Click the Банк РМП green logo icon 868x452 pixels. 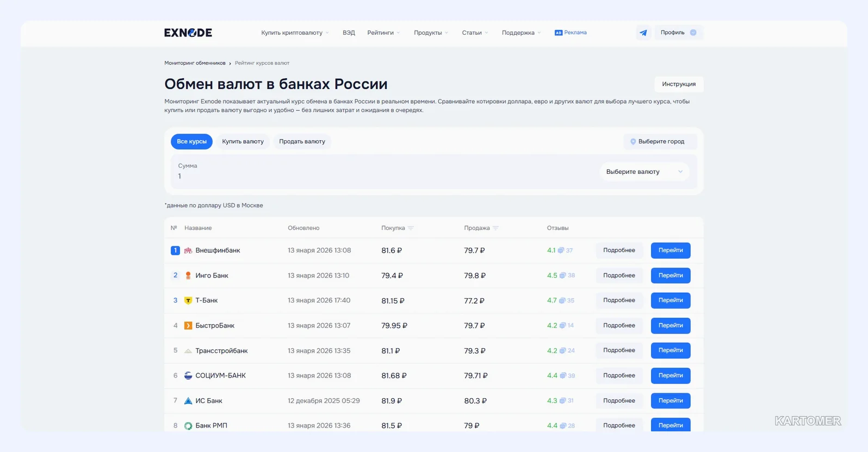(188, 425)
